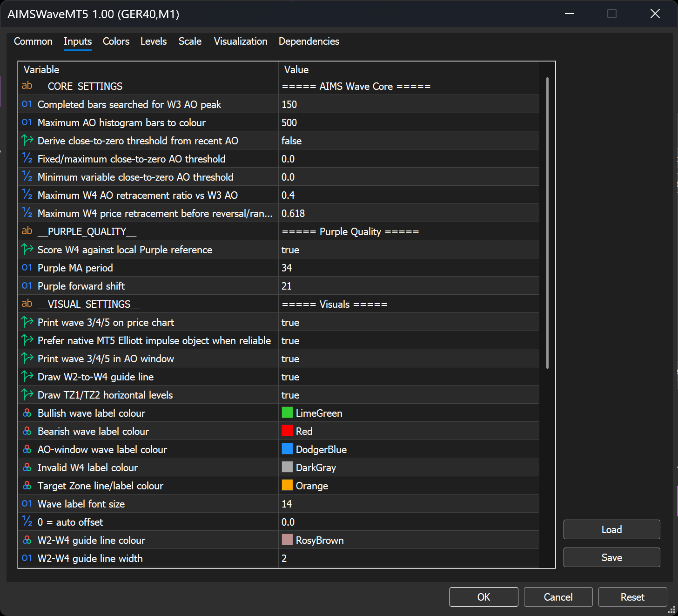
Task: Click integer icon beside Wave label font size
Action: [x=27, y=503]
